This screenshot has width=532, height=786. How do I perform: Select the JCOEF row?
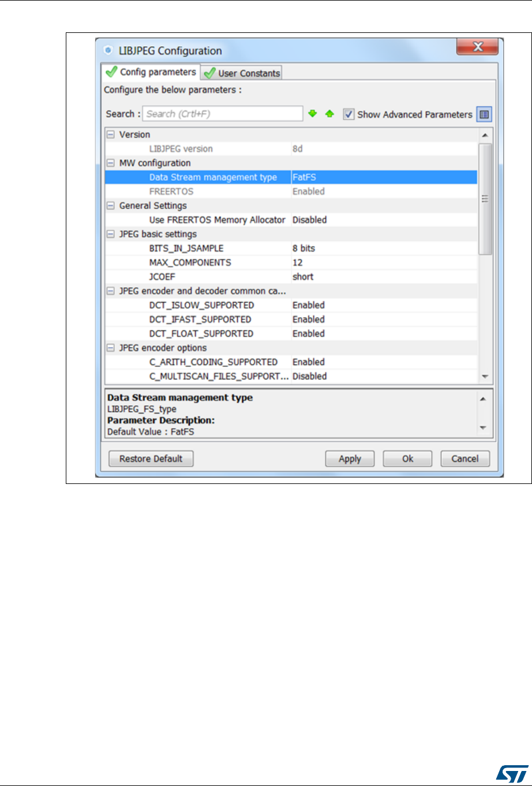[x=291, y=277]
